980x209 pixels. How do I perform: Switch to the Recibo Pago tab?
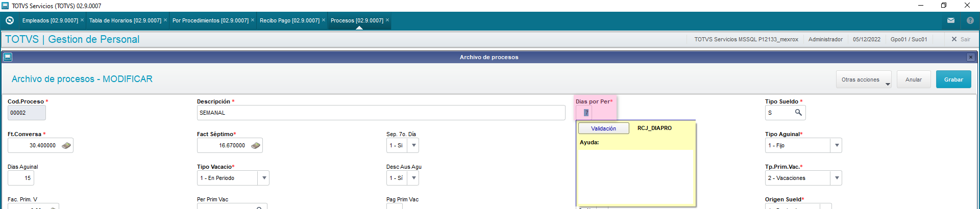click(289, 20)
